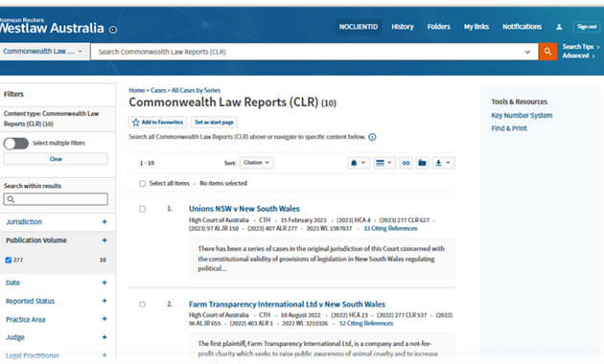The image size is (604, 364).
Task: Clear the applied filters
Action: click(x=56, y=159)
